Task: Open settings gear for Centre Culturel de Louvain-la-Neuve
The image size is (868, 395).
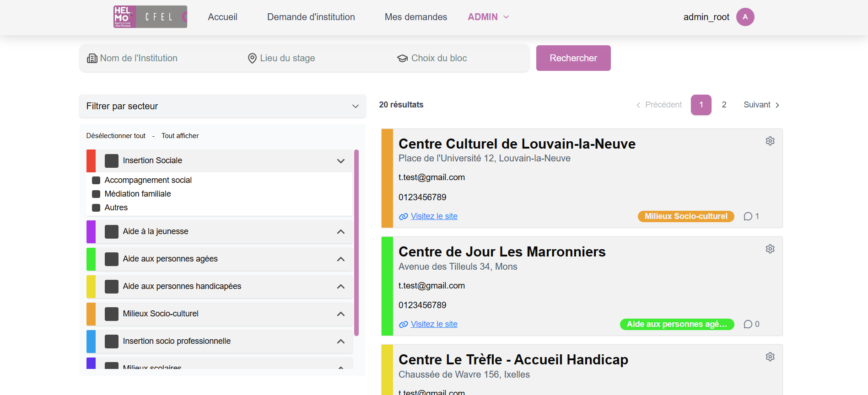Action: point(770,141)
